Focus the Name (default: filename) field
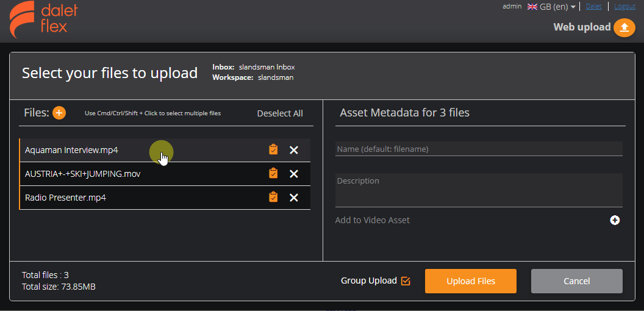The height and width of the screenshot is (311, 644). 479,149
